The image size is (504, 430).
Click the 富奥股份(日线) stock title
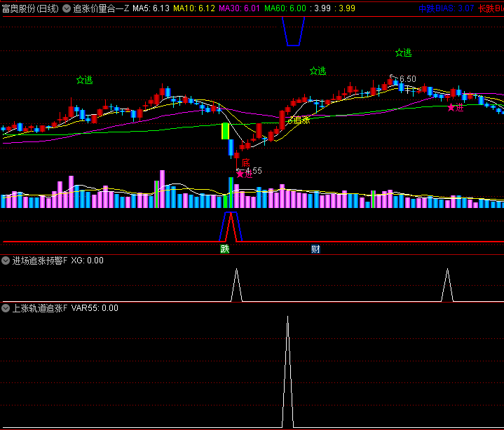pyautogui.click(x=30, y=8)
